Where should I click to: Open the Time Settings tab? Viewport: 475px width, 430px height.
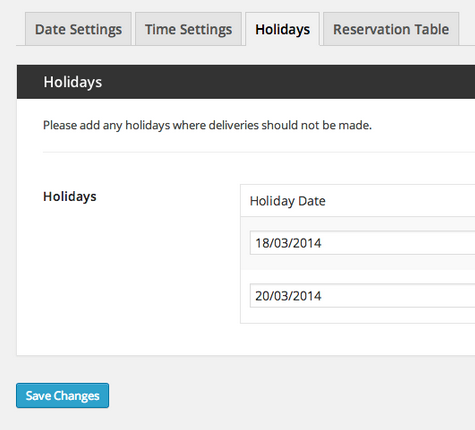[188, 29]
